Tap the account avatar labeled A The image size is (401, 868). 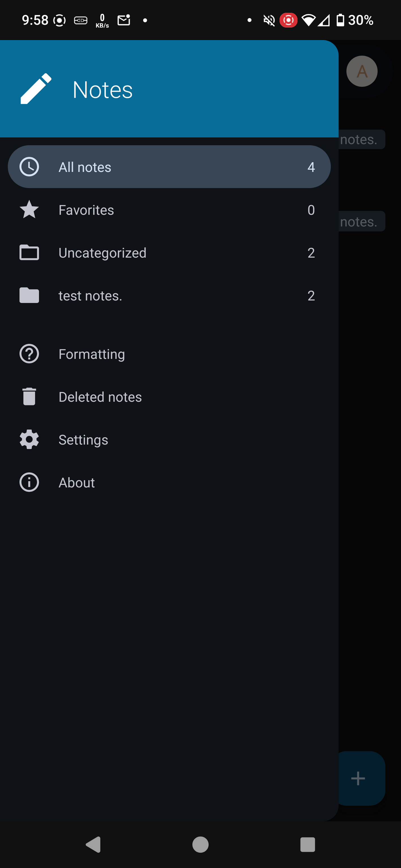pyautogui.click(x=362, y=72)
